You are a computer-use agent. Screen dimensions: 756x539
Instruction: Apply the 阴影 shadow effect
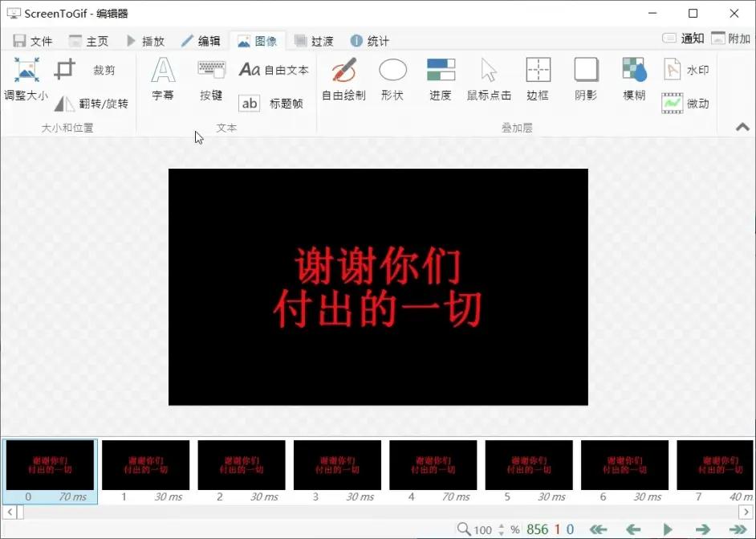[586, 79]
